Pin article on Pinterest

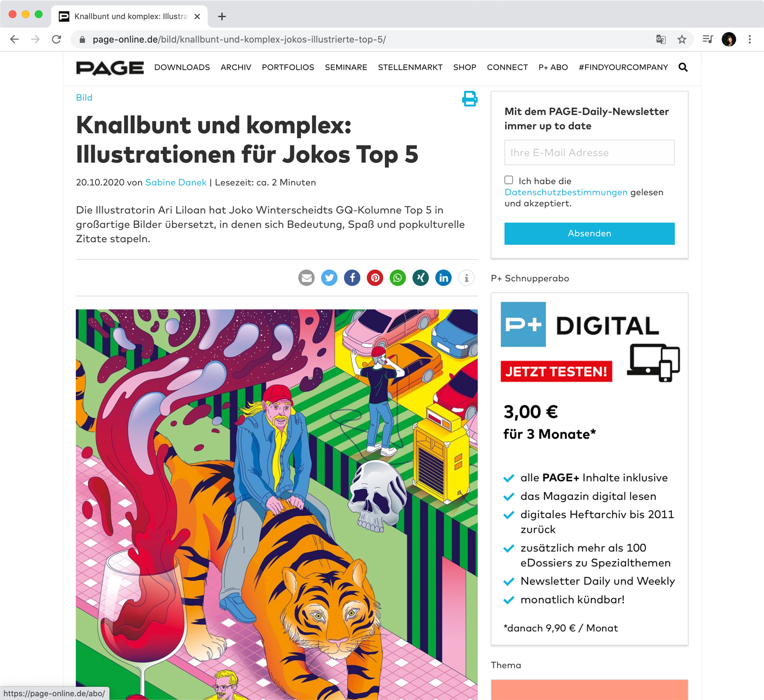click(375, 278)
